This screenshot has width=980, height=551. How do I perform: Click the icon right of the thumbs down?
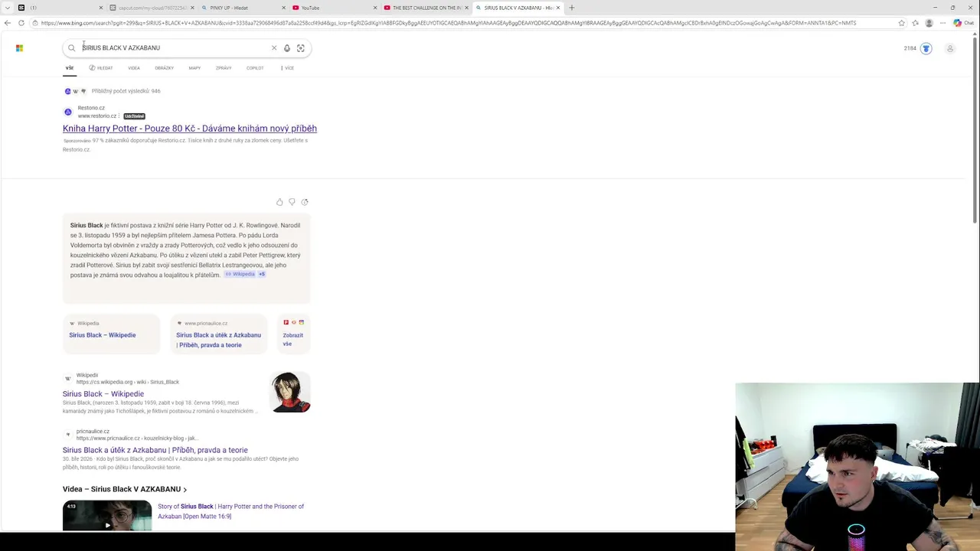click(305, 202)
